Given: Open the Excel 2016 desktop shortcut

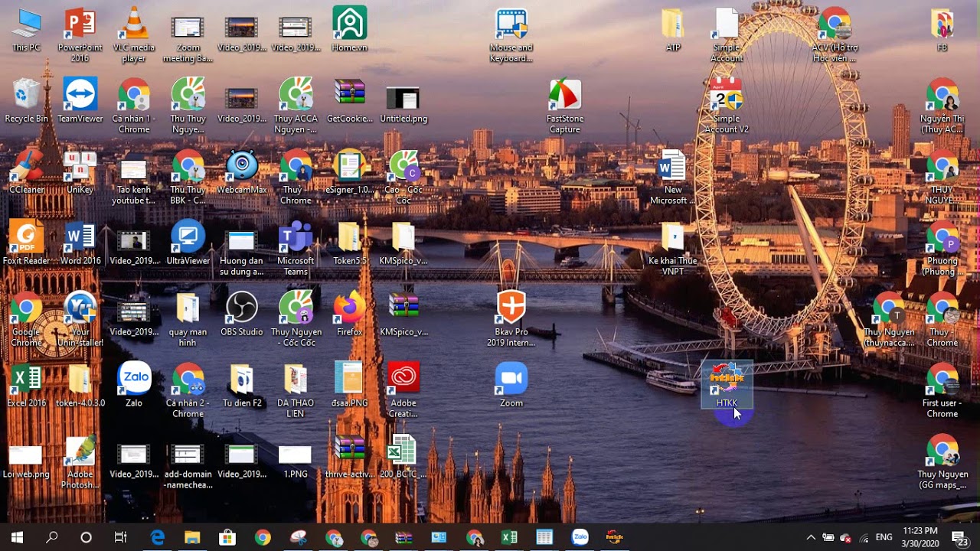Looking at the screenshot, I should [x=26, y=385].
